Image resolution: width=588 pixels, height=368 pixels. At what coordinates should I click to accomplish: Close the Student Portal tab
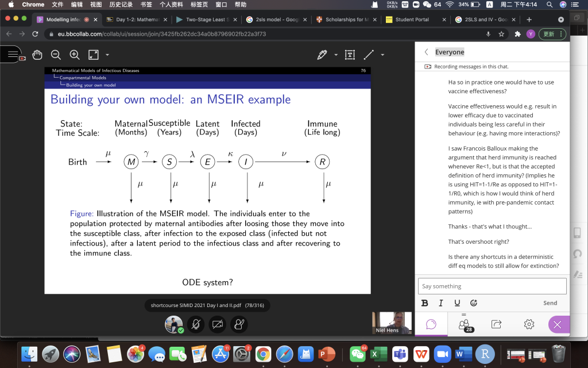pos(444,20)
